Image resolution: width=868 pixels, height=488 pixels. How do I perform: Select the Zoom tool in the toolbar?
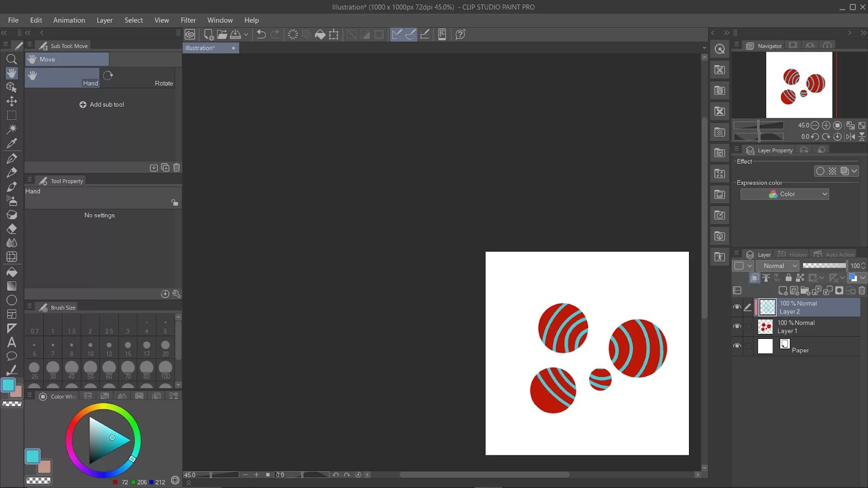point(11,59)
